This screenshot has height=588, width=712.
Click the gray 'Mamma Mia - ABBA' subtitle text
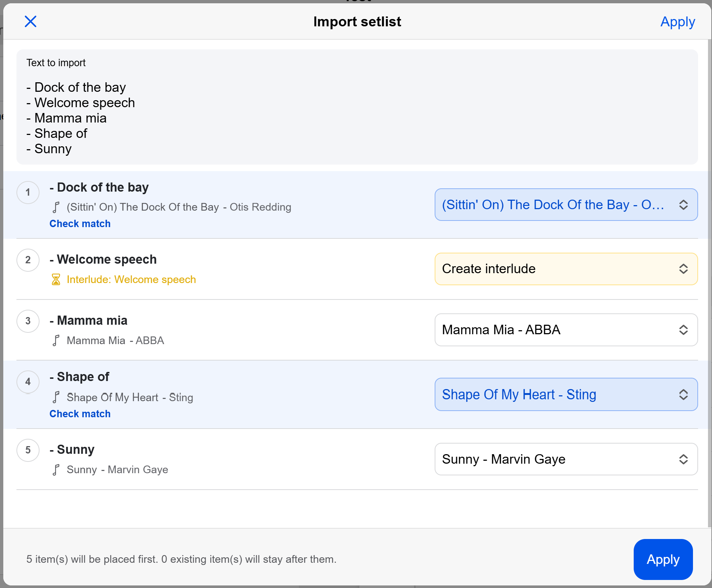(115, 340)
